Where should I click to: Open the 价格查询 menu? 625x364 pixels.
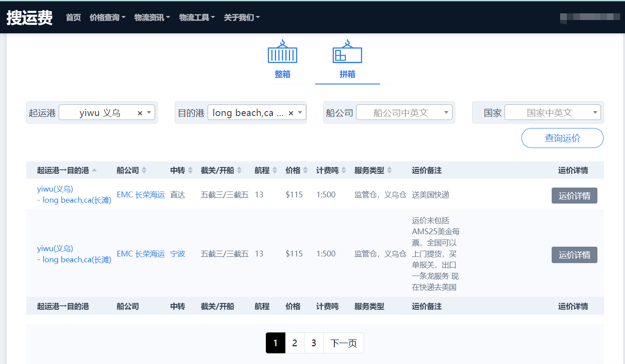pos(108,17)
